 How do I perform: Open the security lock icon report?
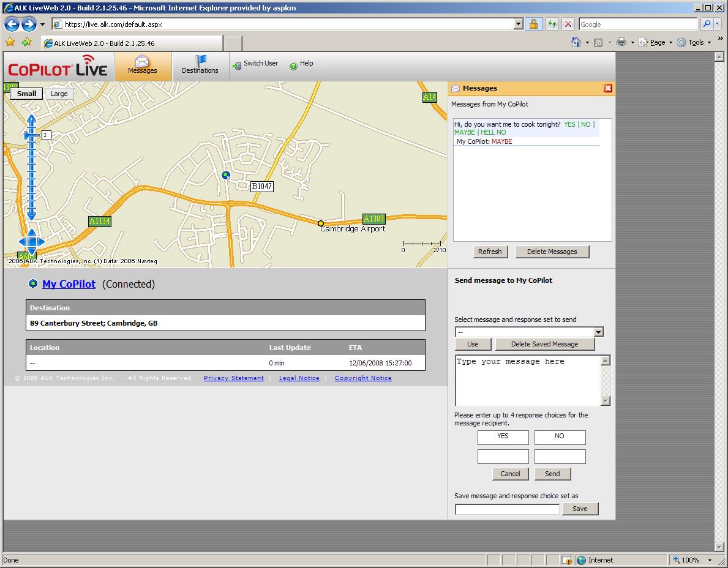[533, 24]
